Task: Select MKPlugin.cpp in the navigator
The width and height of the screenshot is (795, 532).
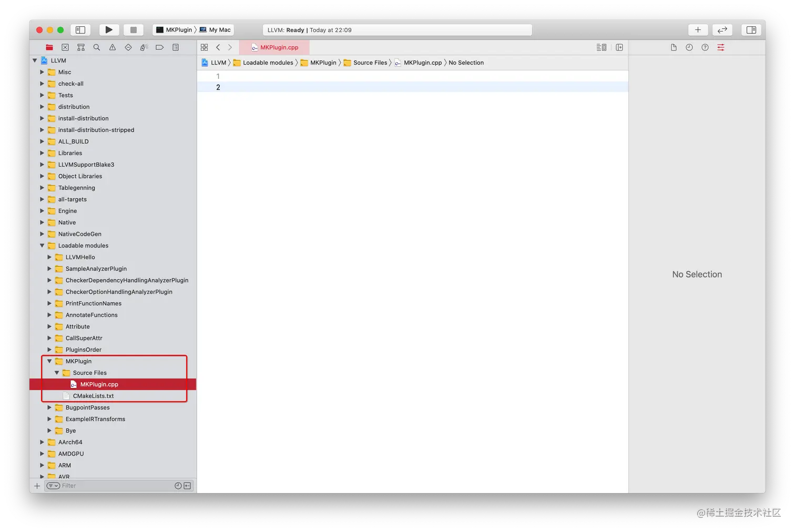Action: [x=113, y=384]
